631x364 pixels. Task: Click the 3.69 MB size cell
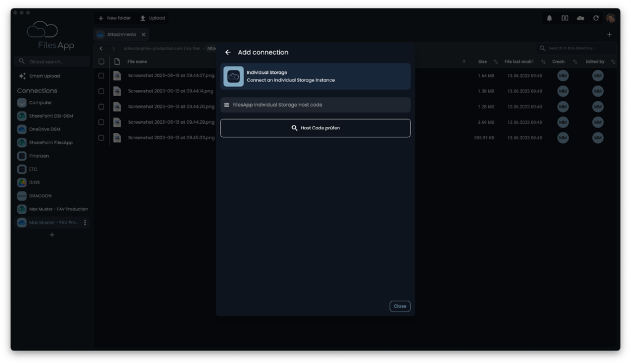[x=486, y=123]
